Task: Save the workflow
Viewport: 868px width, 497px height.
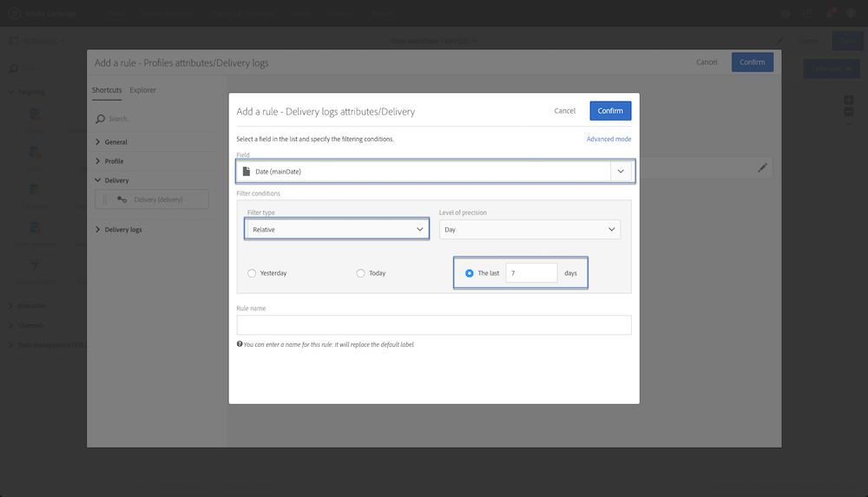Action: pos(847,41)
